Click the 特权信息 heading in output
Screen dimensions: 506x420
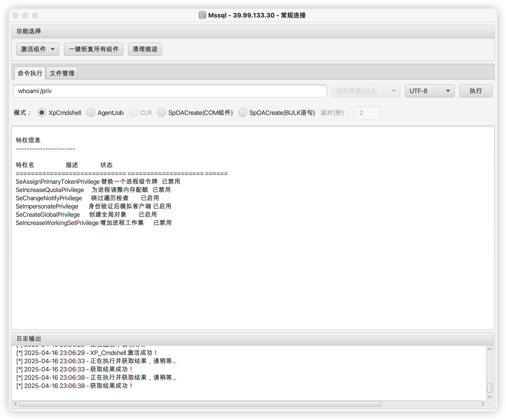pyautogui.click(x=28, y=140)
